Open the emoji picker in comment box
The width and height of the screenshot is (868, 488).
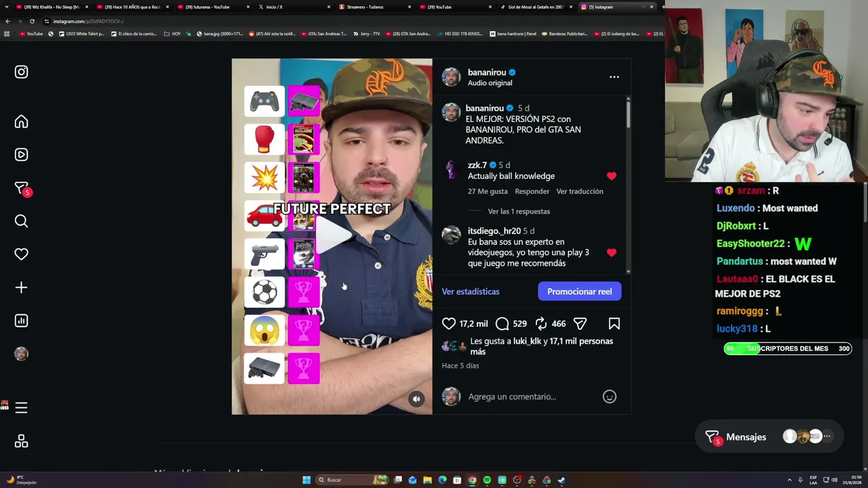click(610, 396)
